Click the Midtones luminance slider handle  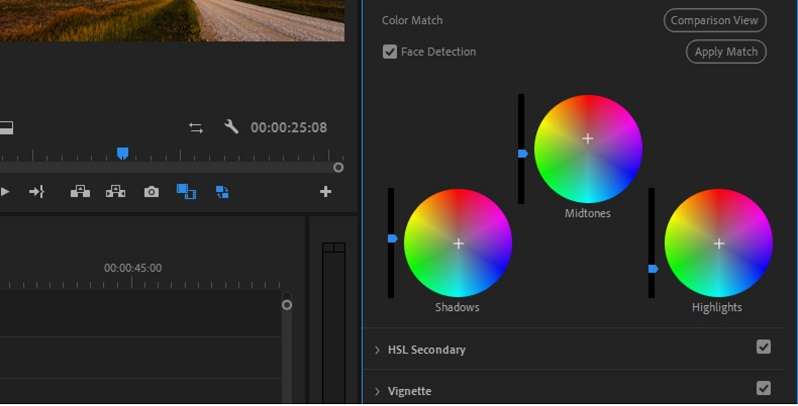[523, 153]
